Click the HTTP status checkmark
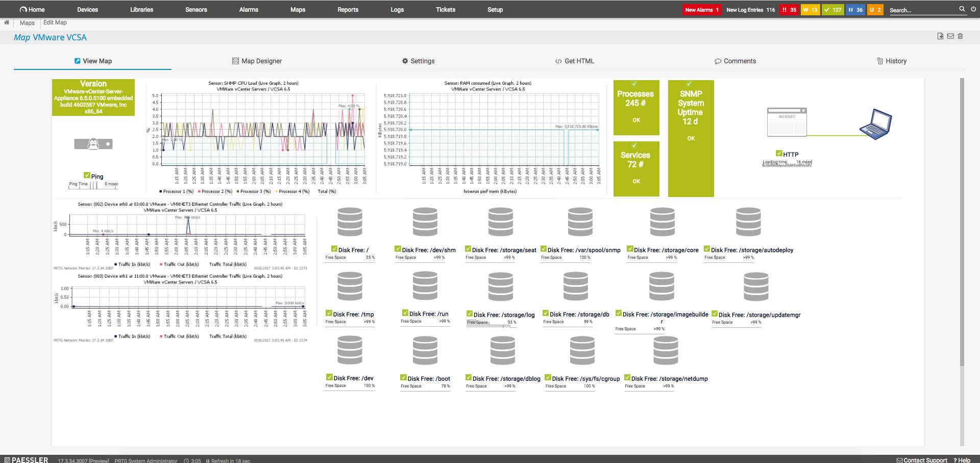Screen dimensions: 980x463 point(779,153)
